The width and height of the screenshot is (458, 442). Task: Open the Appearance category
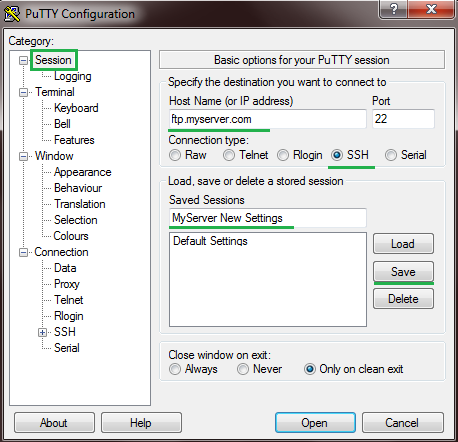click(83, 172)
